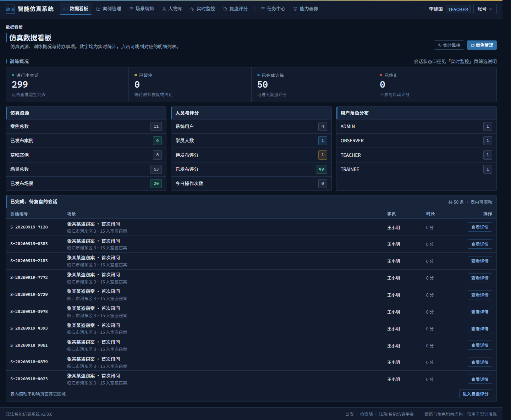Open the 账号 dropdown menu
The image size is (511, 420).
point(485,9)
